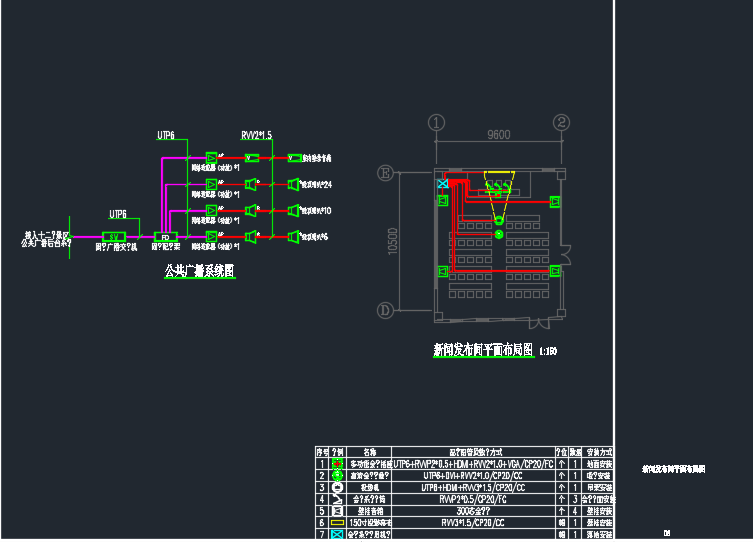Click the 公共广播系统图 diagram title
Image resolution: width=753 pixels, height=542 pixels.
pos(200,271)
